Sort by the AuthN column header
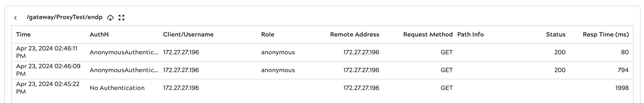Viewport: 644px width, 103px height. tap(99, 35)
